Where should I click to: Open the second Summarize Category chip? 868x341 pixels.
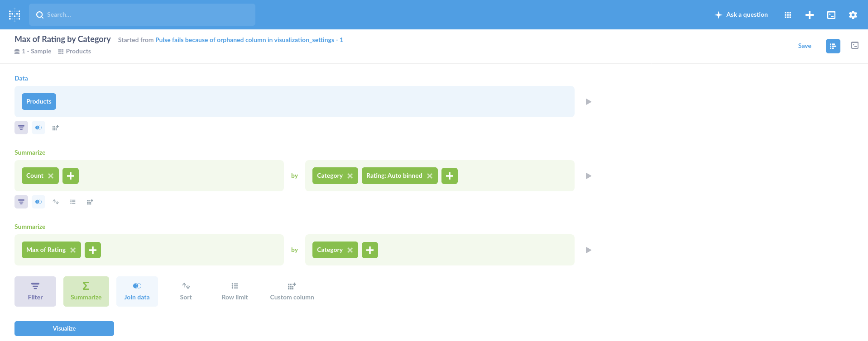[x=330, y=250]
